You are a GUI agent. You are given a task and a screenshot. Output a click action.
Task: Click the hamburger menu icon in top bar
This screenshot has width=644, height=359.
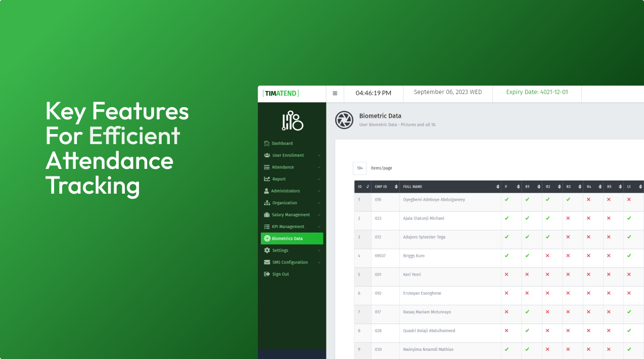click(x=335, y=93)
